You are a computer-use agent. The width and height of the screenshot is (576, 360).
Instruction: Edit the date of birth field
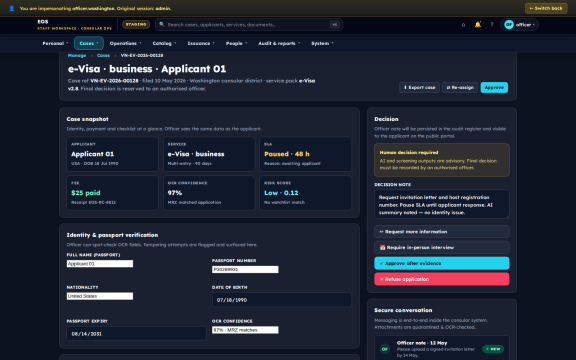(x=282, y=300)
